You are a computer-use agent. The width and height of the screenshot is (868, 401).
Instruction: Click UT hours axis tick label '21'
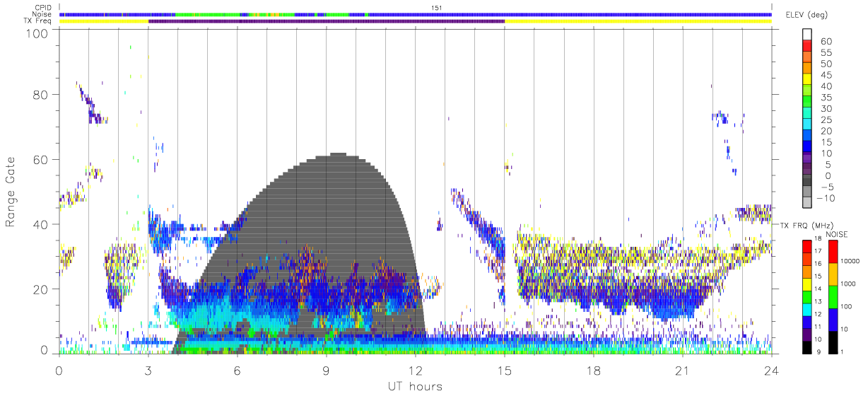click(682, 370)
